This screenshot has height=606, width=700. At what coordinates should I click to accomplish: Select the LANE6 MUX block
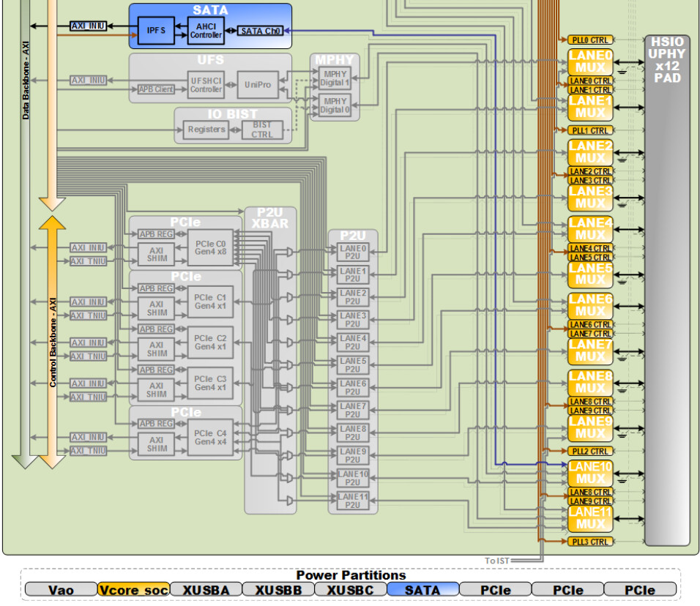pos(590,306)
